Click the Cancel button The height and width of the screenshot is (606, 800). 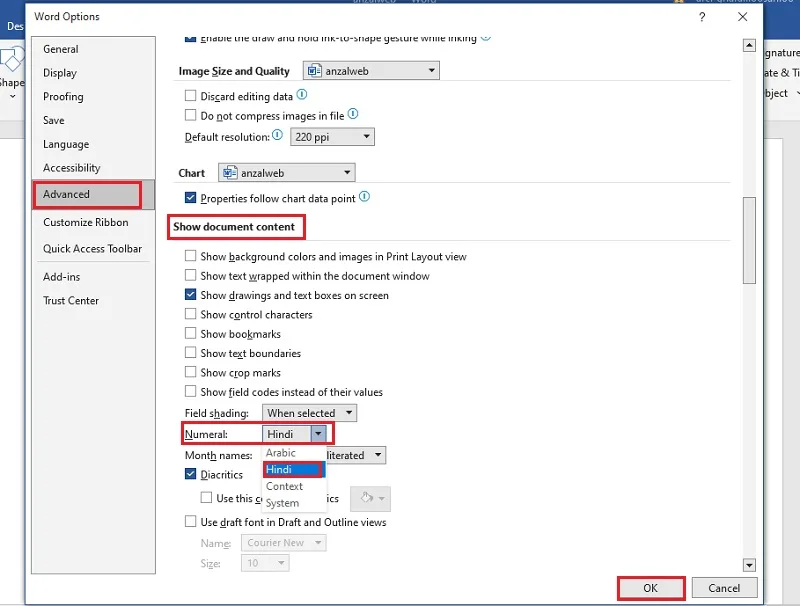point(724,588)
